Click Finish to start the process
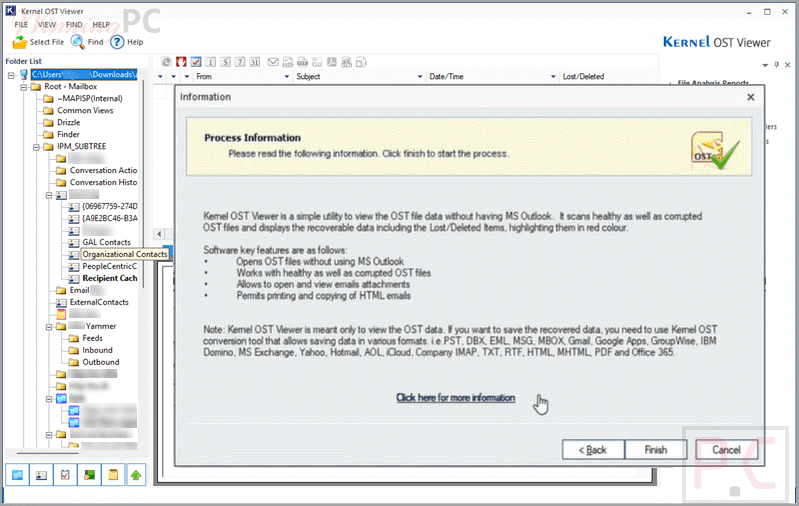The image size is (799, 506). click(656, 449)
